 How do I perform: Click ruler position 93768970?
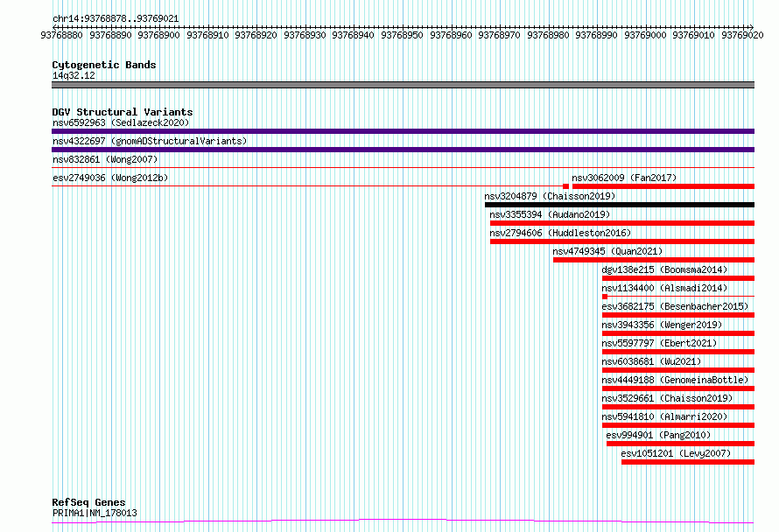499,35
